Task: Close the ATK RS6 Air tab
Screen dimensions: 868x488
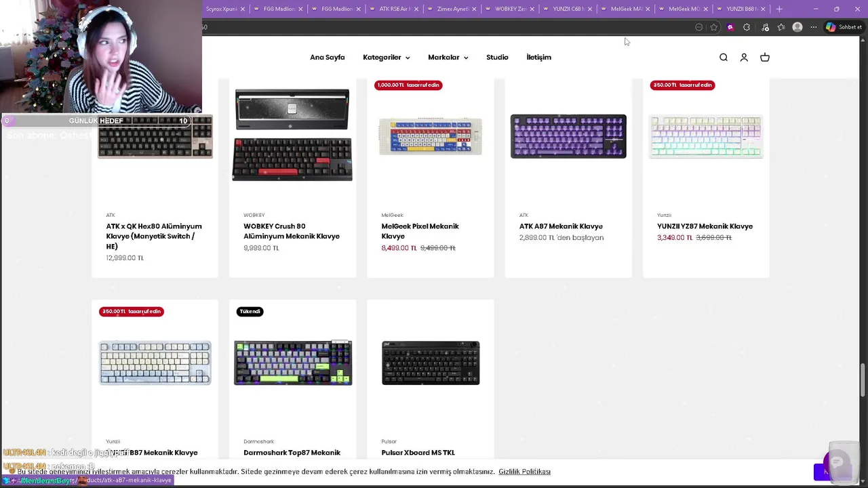Action: click(416, 9)
